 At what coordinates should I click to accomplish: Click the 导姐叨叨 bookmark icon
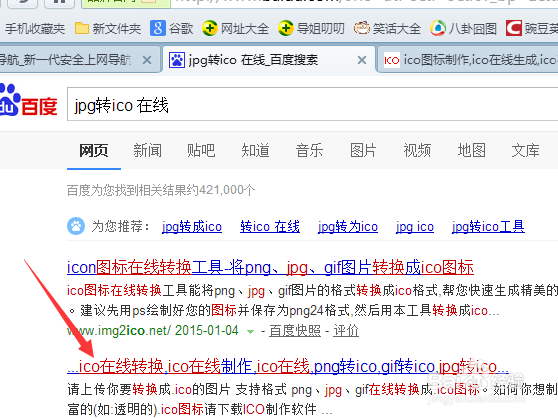[285, 28]
